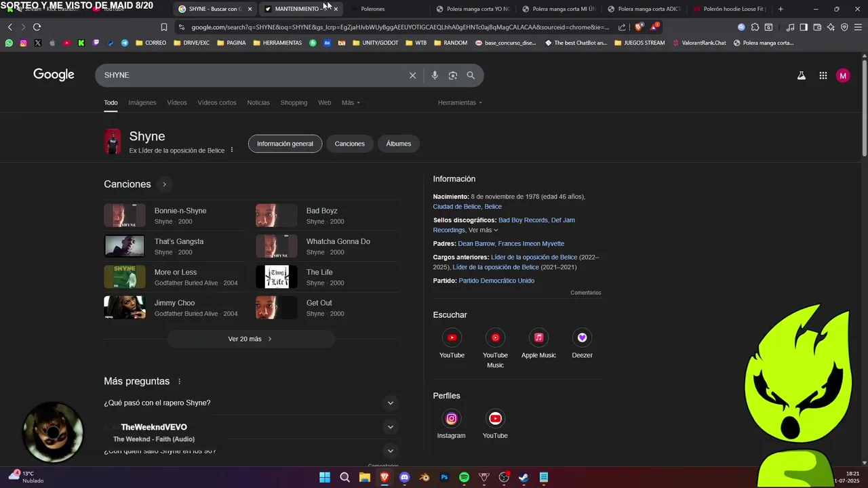This screenshot has height=488, width=868.
Task: Open Shyne's YouTube profile under Perfiles
Action: coord(495,418)
